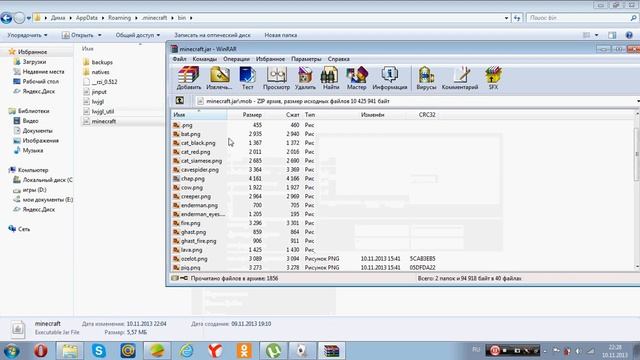Viewport: 640px width, 360px height.
Task: Click Новая папка in Explorer
Action: (280, 35)
